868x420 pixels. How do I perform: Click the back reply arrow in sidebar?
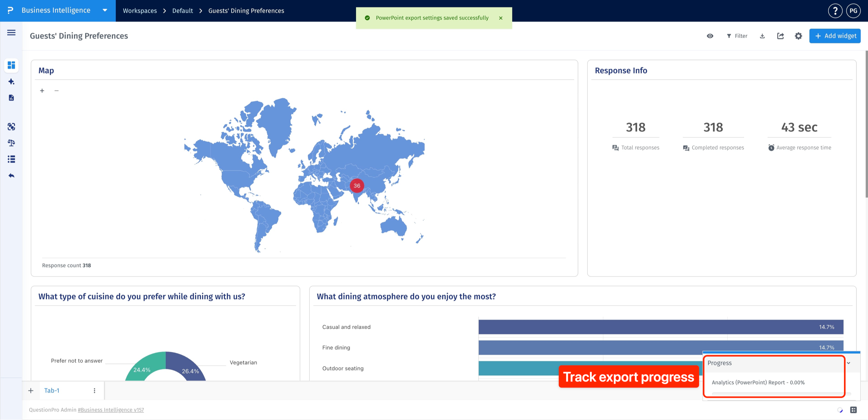click(x=11, y=175)
